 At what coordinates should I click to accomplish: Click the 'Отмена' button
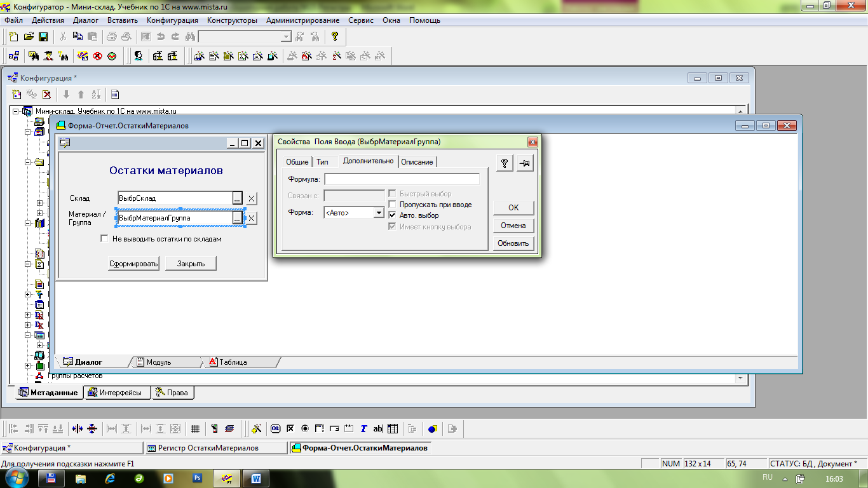pyautogui.click(x=513, y=226)
